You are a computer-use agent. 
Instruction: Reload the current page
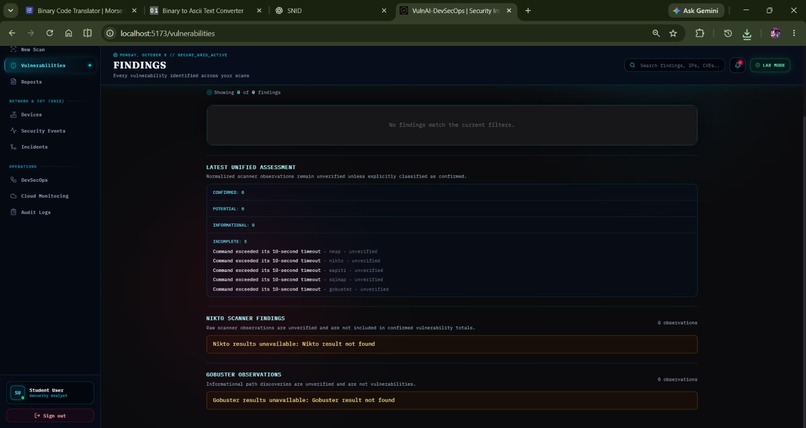[x=50, y=33]
